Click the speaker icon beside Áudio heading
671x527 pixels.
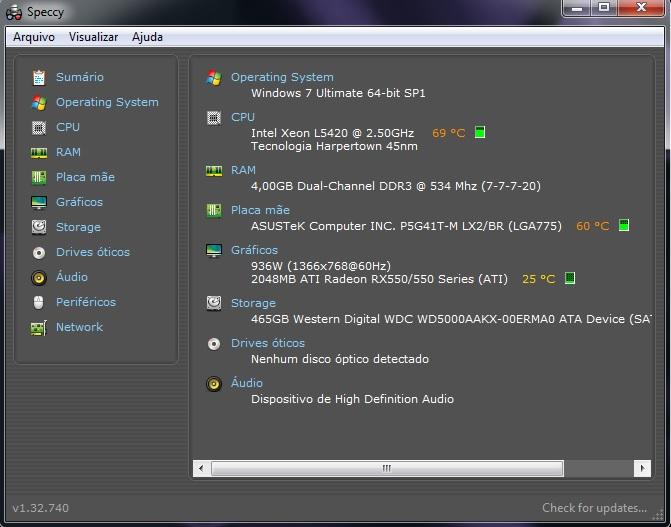click(214, 384)
